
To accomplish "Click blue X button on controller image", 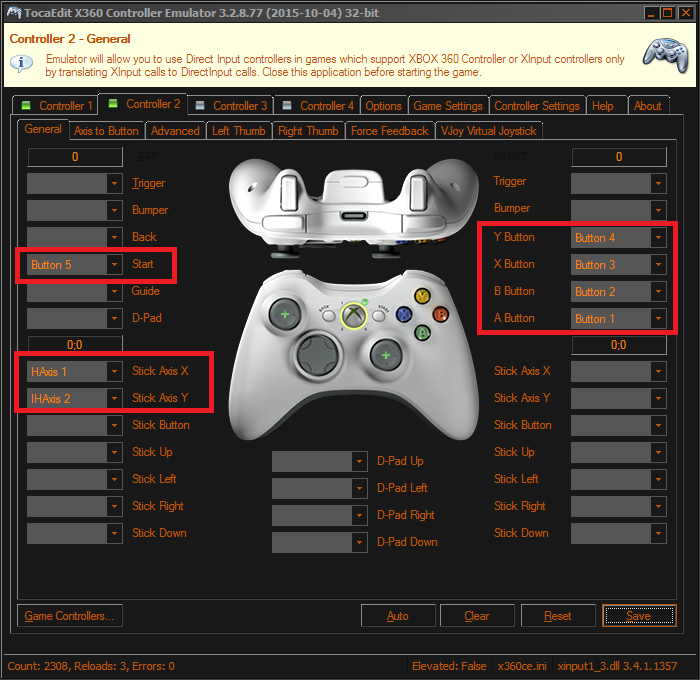I will pos(404,315).
